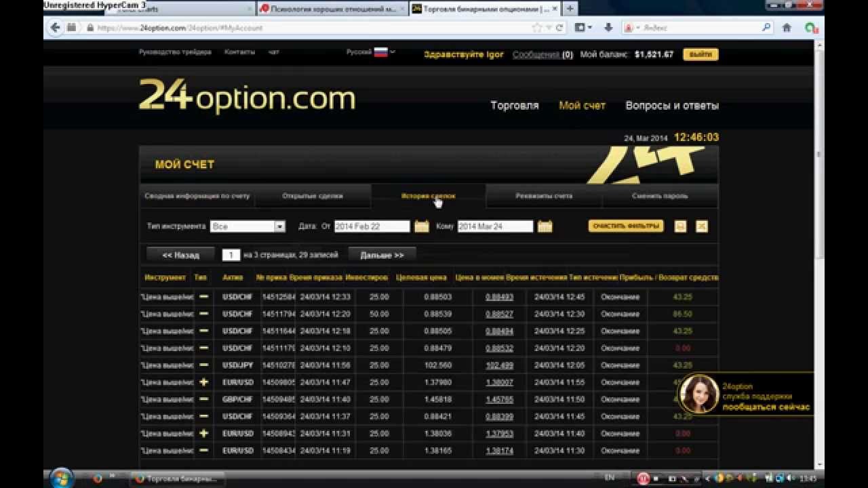Click minus type icon in order 14512584 row
Viewport: 868px width, 488px height.
(x=203, y=297)
